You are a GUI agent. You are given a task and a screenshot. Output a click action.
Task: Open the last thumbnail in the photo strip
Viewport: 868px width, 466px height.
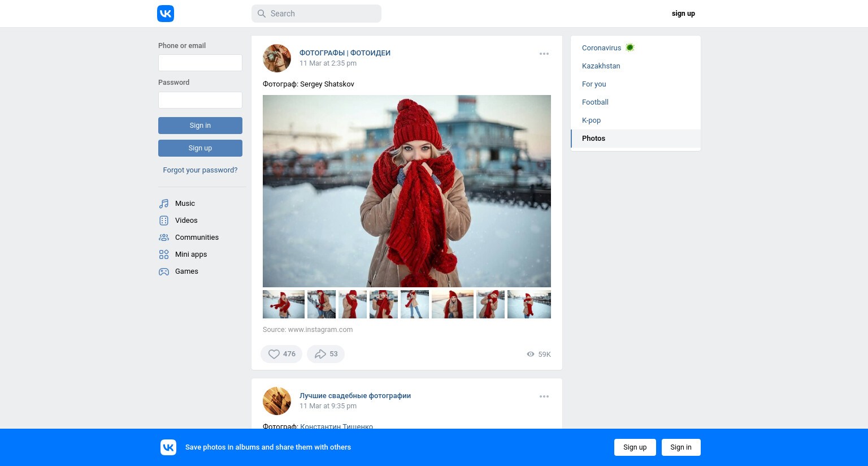pyautogui.click(x=529, y=304)
